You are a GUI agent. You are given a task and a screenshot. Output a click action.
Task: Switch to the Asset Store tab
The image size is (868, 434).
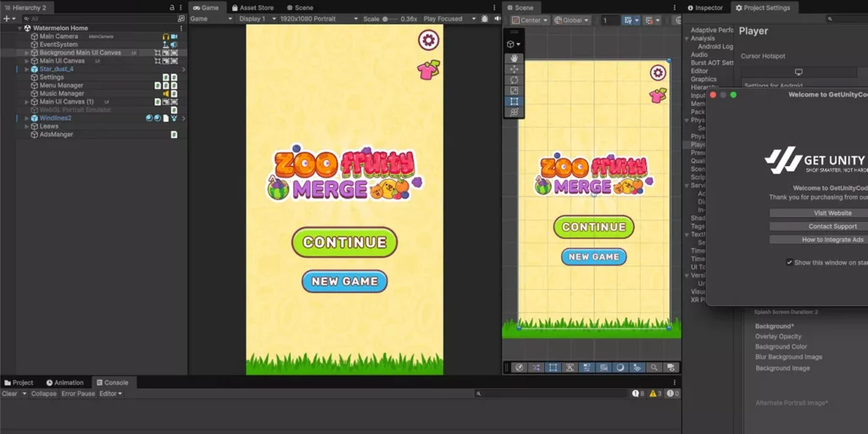pyautogui.click(x=253, y=8)
